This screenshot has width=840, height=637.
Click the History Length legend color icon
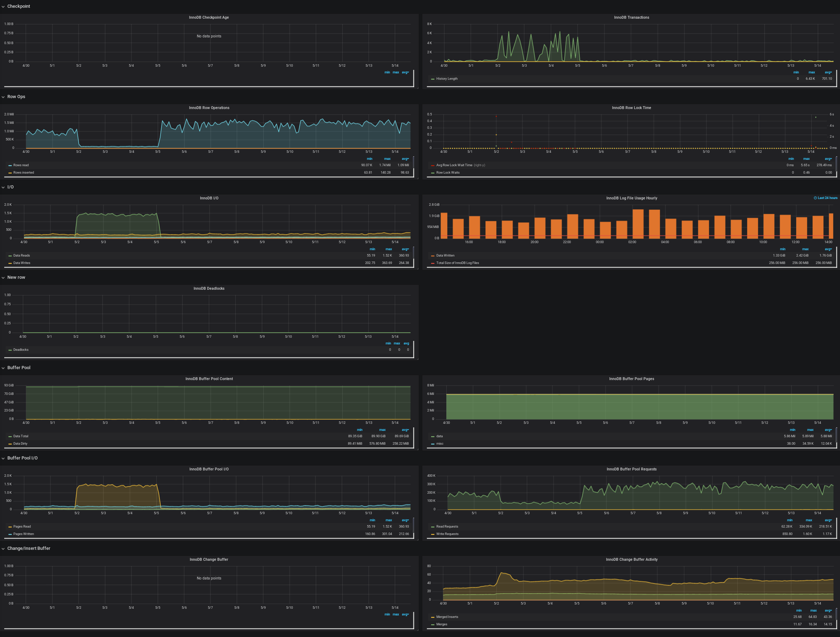point(433,79)
